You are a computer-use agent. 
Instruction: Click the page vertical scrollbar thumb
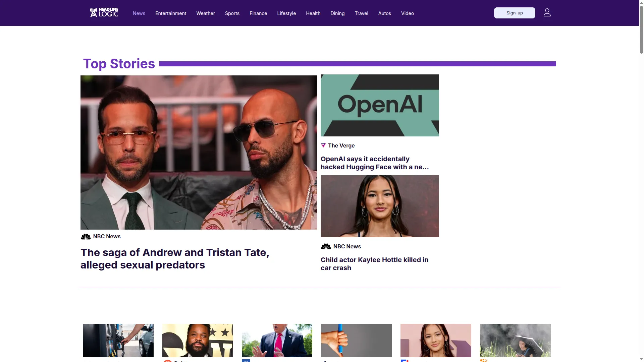(x=641, y=29)
